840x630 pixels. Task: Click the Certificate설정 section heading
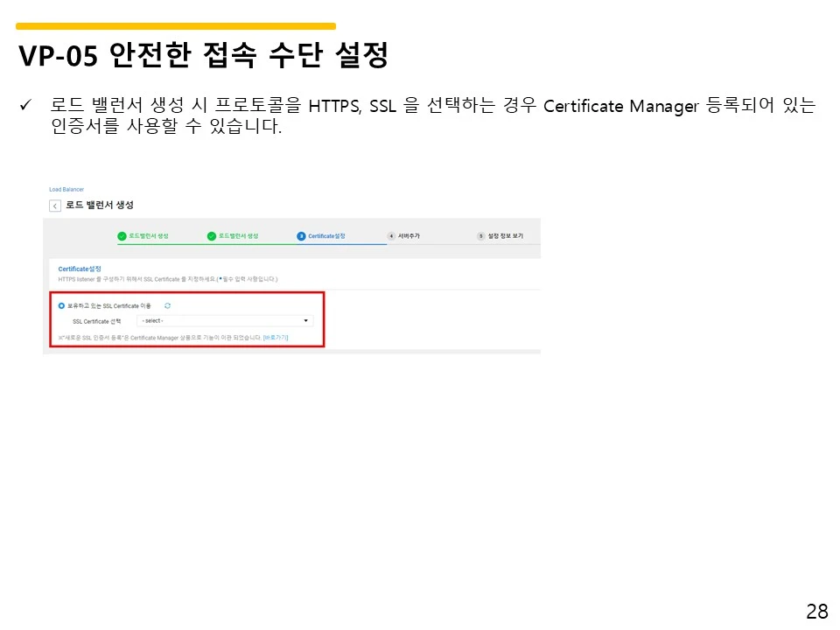pyautogui.click(x=77, y=267)
